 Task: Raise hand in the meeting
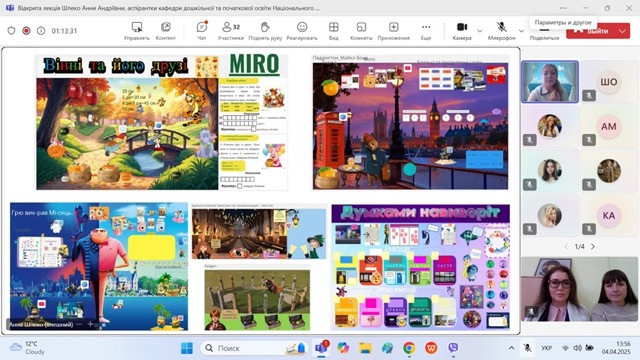point(265,31)
